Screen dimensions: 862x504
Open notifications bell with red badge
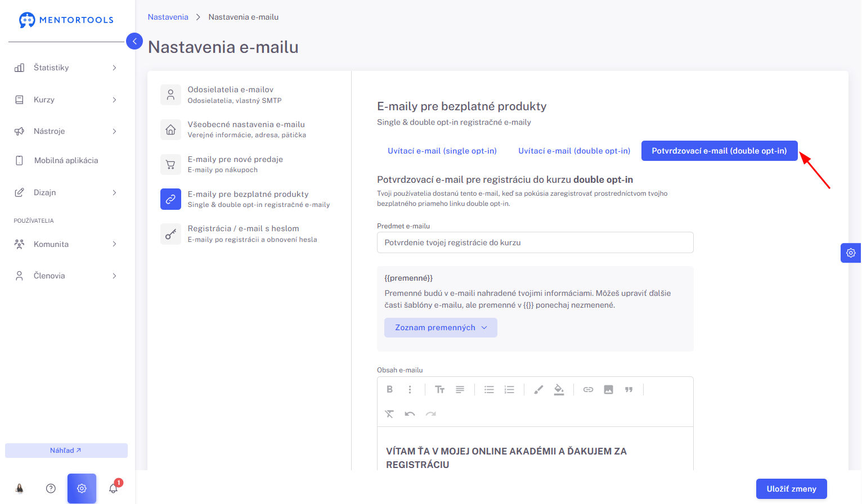pos(114,487)
